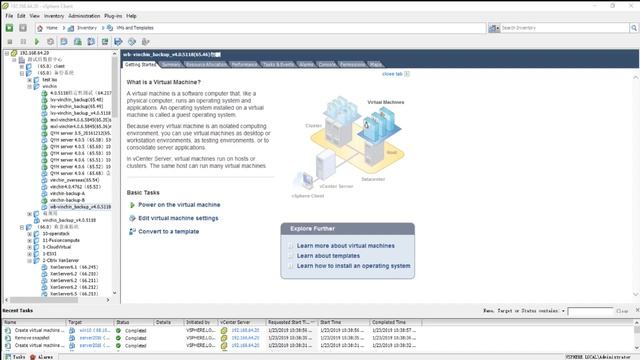Click the magnifier search icon beside Search Inventory
Screen dimensions: 640x360
coord(634,28)
